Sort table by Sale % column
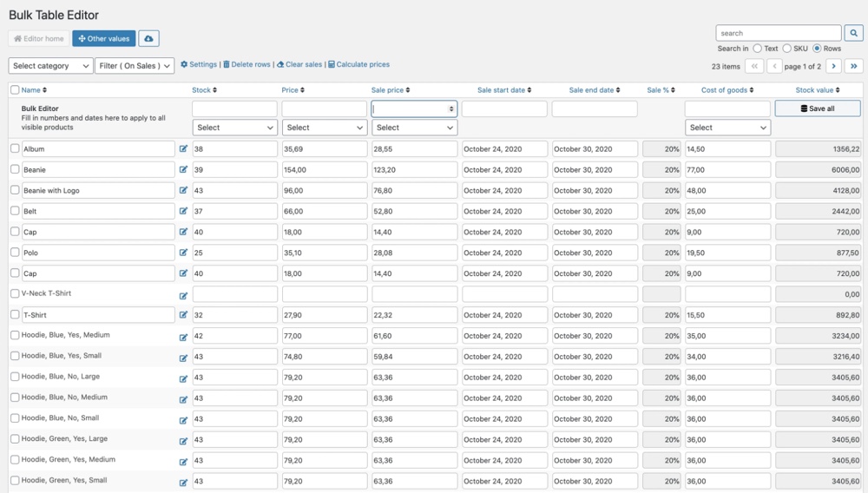The width and height of the screenshot is (868, 493). 661,89
